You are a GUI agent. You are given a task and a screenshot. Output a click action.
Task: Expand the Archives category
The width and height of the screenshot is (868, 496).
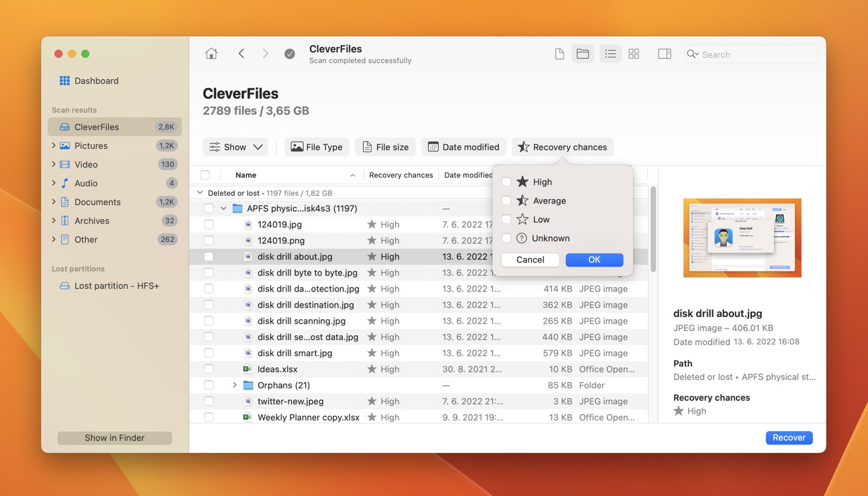tap(54, 221)
